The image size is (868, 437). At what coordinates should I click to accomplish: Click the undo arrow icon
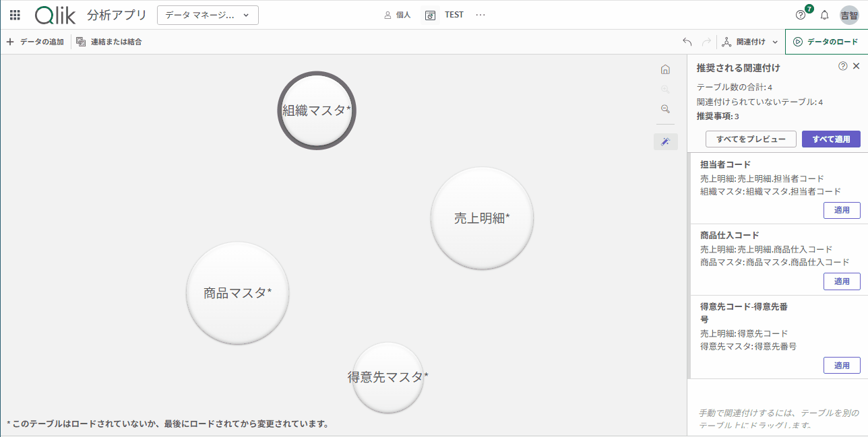[687, 42]
